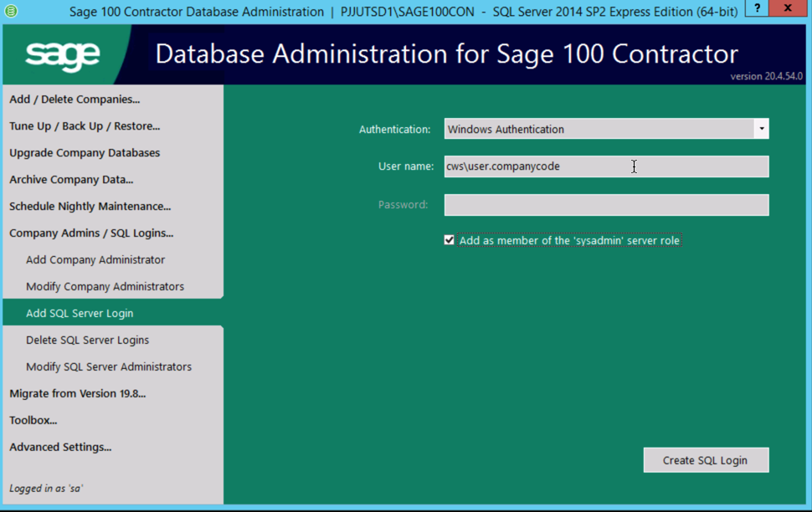The width and height of the screenshot is (812, 512).
Task: Click the 'Authentication:' label
Action: click(x=394, y=130)
